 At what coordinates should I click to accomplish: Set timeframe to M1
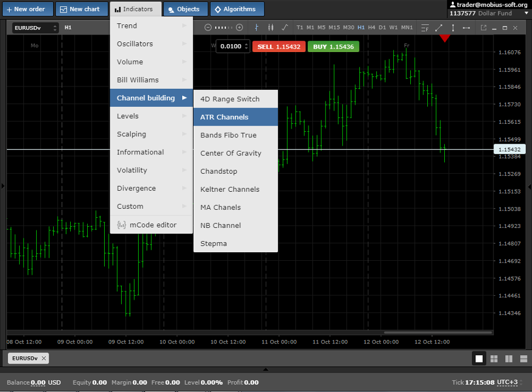pos(310,28)
